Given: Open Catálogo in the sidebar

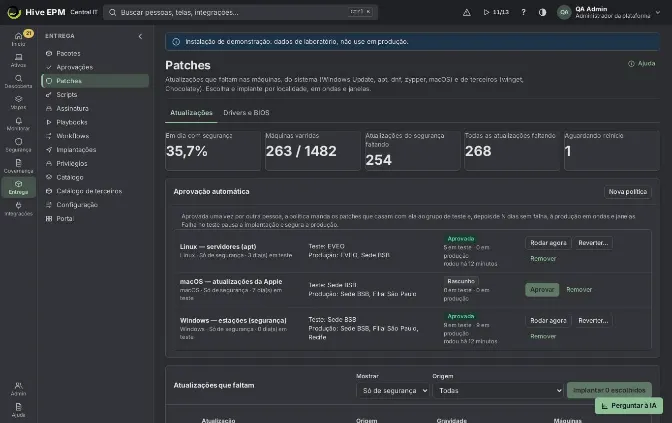Looking at the screenshot, I should coord(95,177).
